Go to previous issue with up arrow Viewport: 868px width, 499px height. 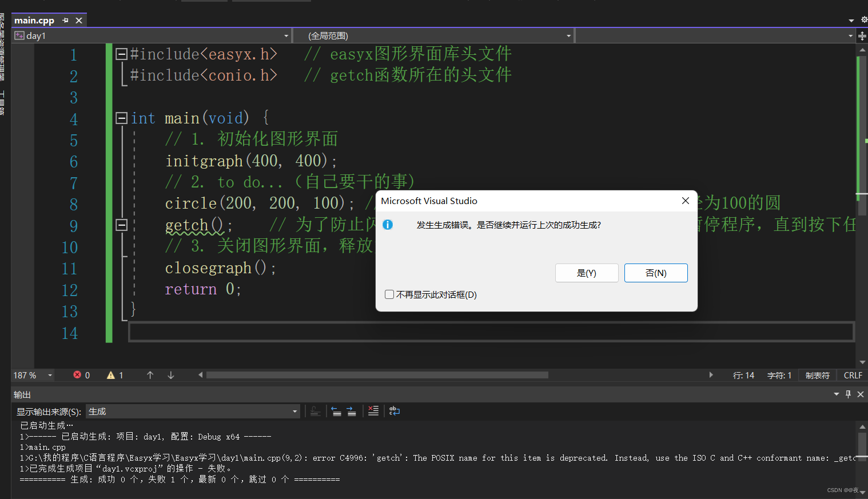point(150,375)
